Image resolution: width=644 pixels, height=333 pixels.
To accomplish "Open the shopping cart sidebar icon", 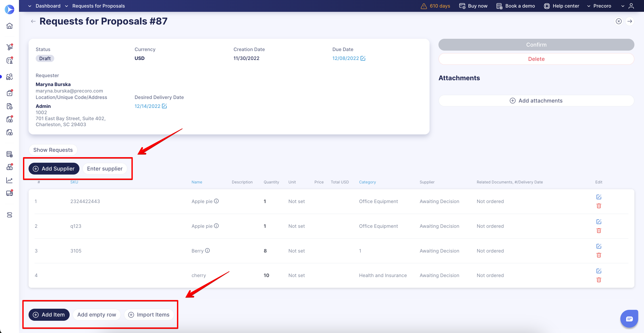I will coord(10,47).
